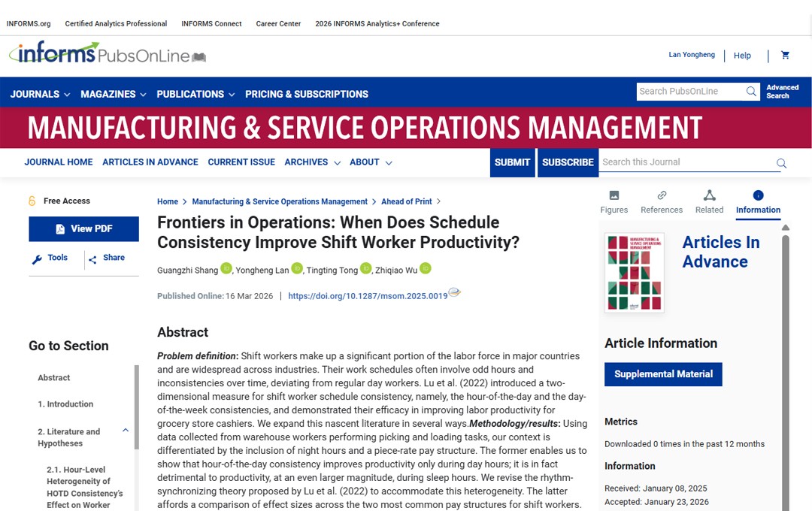This screenshot has width=812, height=511.
Task: Click the journal cover thumbnail
Action: point(635,272)
